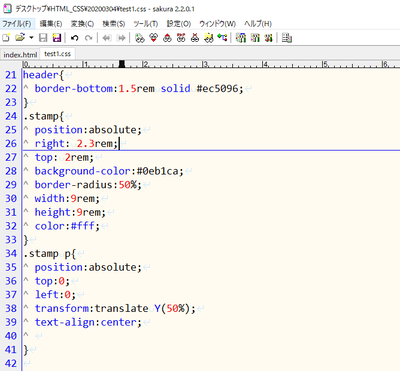Open the ウィンドウ(W) menu

point(217,24)
